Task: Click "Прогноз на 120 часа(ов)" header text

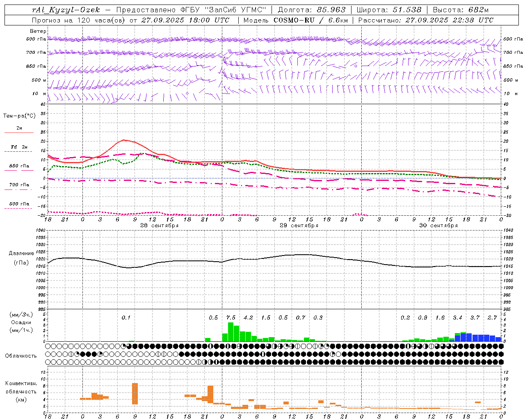Action: coord(79,20)
